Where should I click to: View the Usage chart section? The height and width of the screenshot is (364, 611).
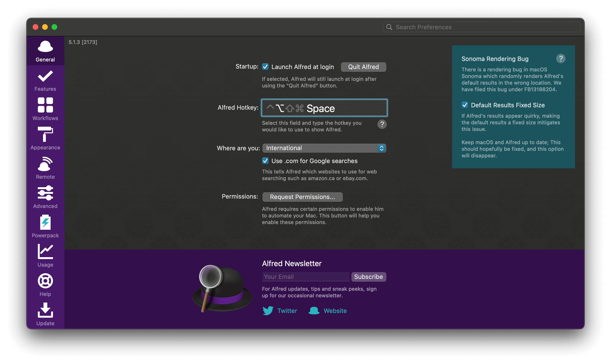pos(45,255)
